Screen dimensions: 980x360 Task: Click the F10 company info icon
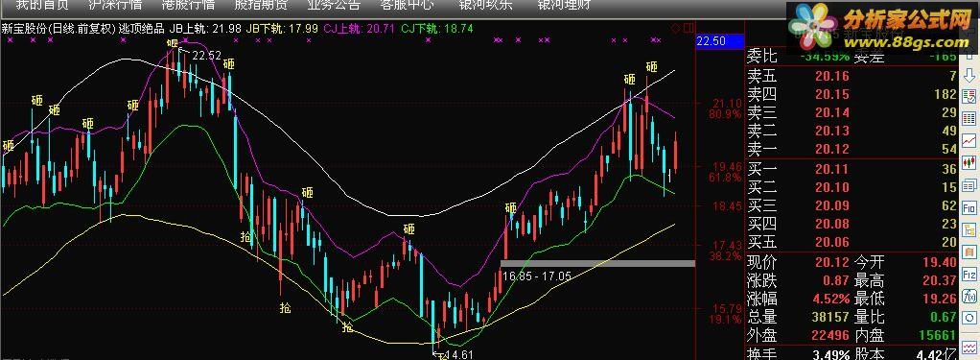coord(969,208)
